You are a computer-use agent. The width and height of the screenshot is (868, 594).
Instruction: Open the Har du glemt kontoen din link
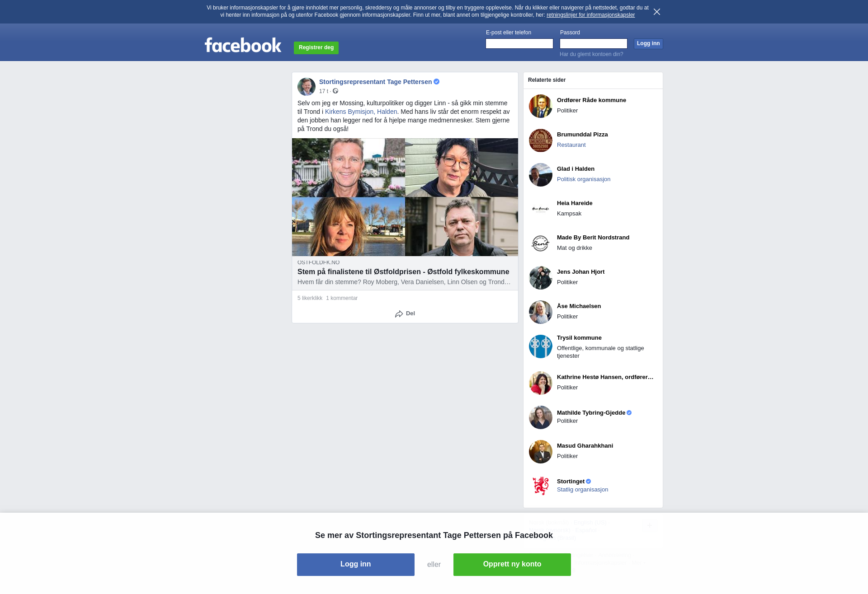[x=591, y=54]
